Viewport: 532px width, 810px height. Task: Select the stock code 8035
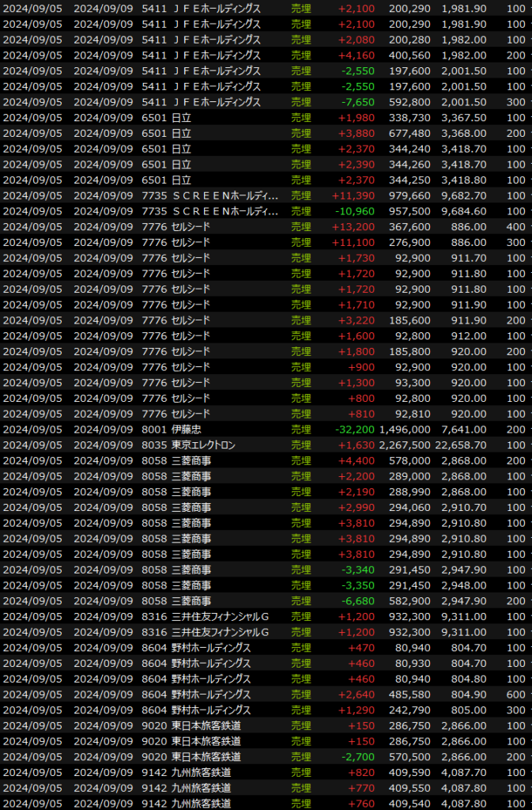(x=154, y=445)
